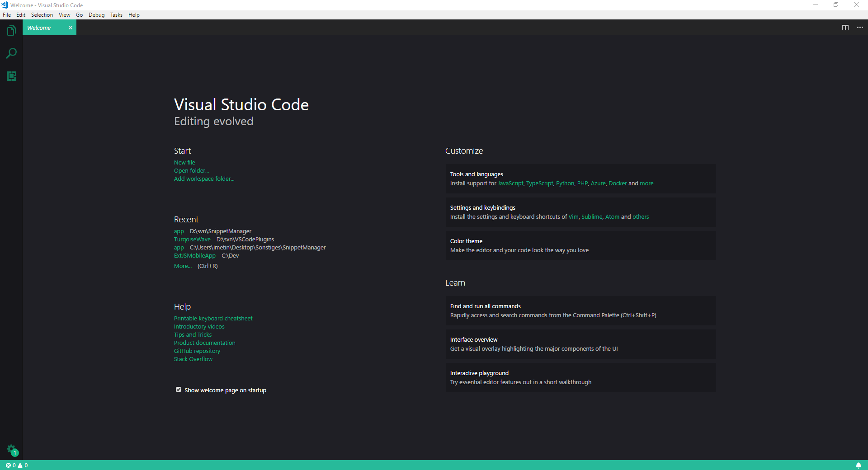Open the Debug menu
This screenshot has height=470, width=868.
click(x=96, y=15)
